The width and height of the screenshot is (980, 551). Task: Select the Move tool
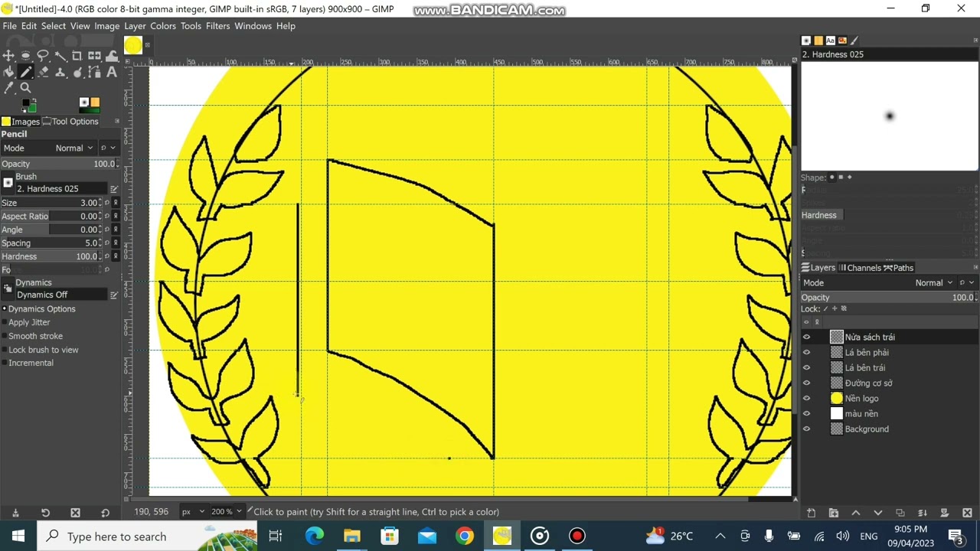(8, 56)
